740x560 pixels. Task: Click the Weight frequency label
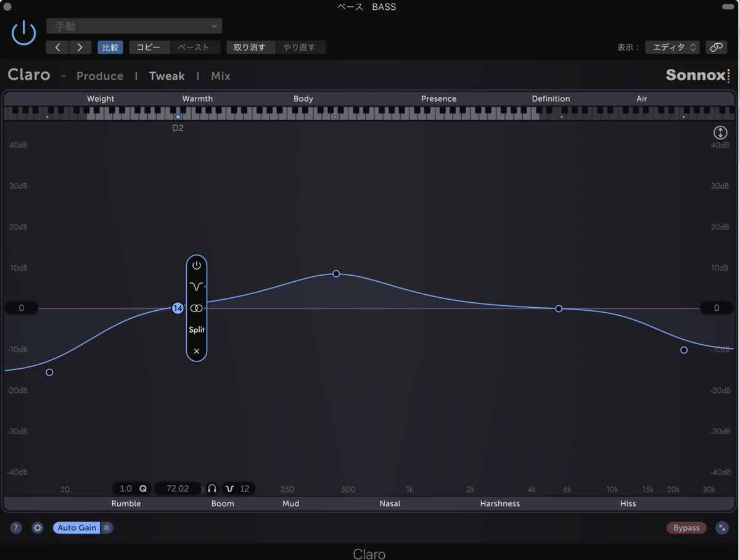101,99
